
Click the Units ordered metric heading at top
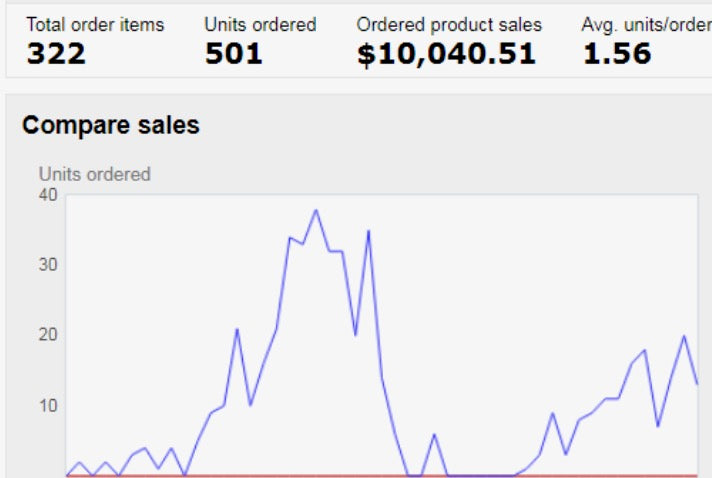point(260,24)
